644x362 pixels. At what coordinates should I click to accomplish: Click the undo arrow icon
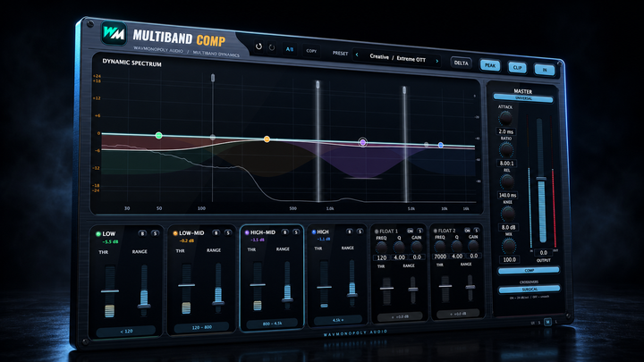tap(258, 46)
